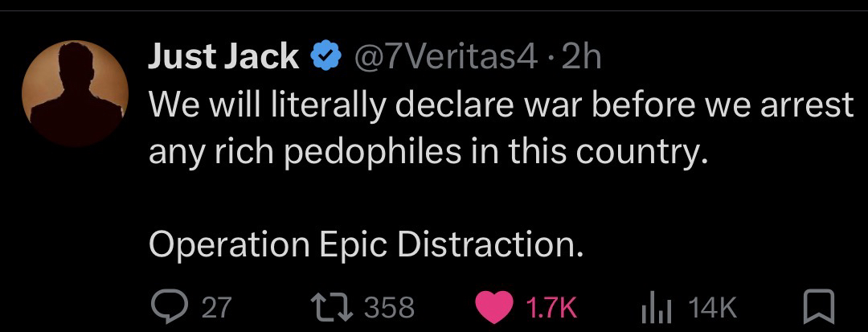Bookmark this tweet with the bookmark icon
868x332 pixels.
click(819, 306)
